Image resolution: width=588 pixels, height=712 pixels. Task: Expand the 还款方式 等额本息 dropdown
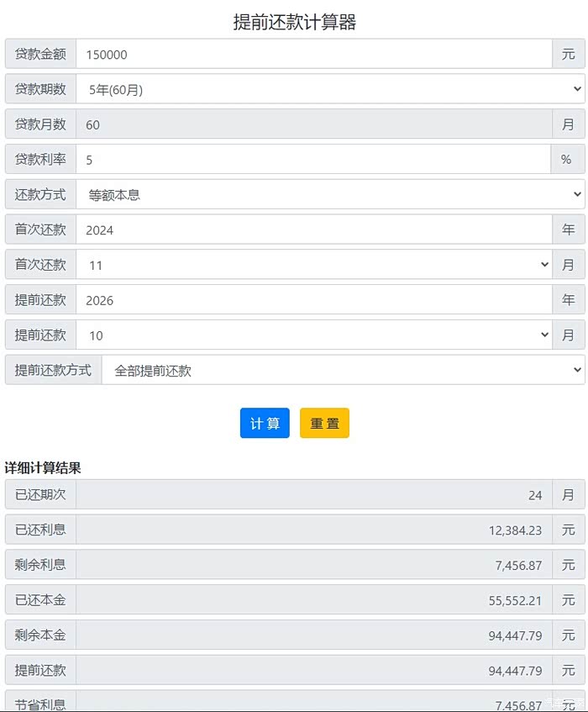[x=330, y=194]
